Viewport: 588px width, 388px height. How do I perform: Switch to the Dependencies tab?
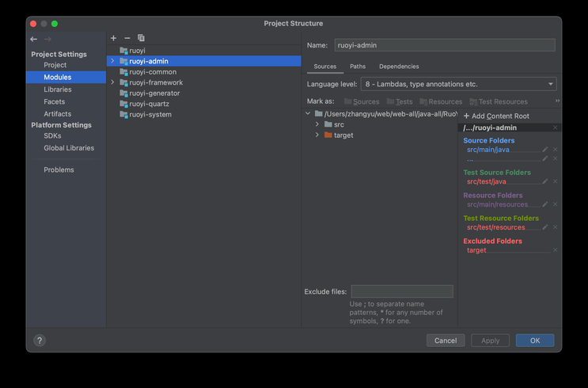click(x=399, y=67)
